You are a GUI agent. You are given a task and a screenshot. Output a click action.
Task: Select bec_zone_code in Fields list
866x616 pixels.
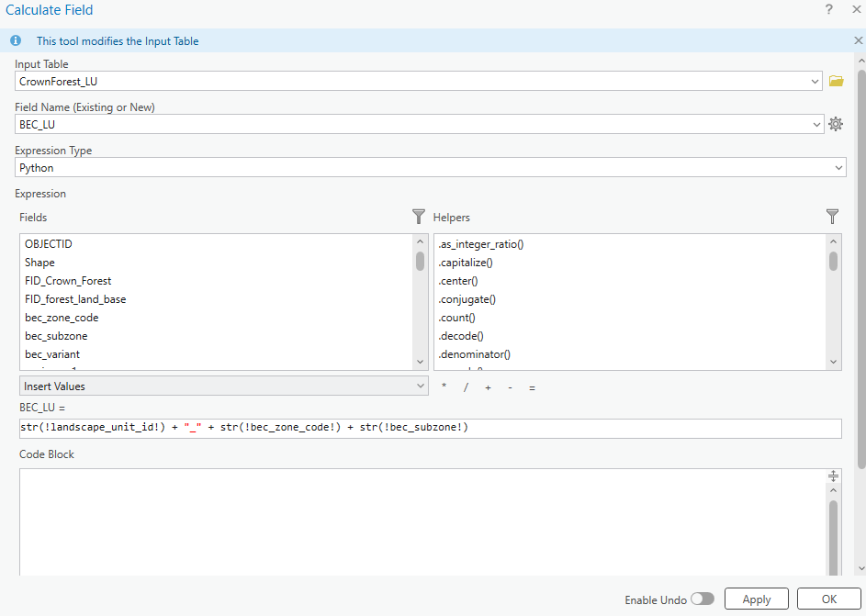tap(62, 318)
